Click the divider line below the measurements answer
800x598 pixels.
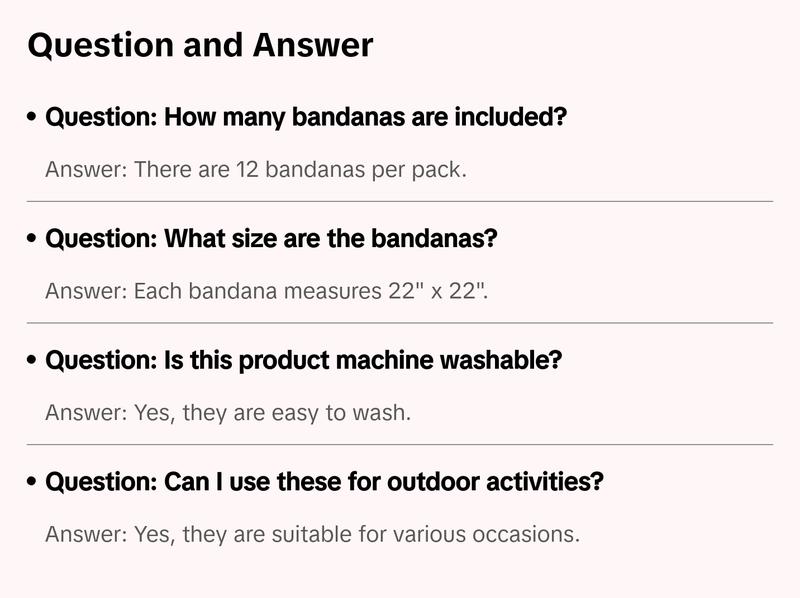[x=400, y=323]
